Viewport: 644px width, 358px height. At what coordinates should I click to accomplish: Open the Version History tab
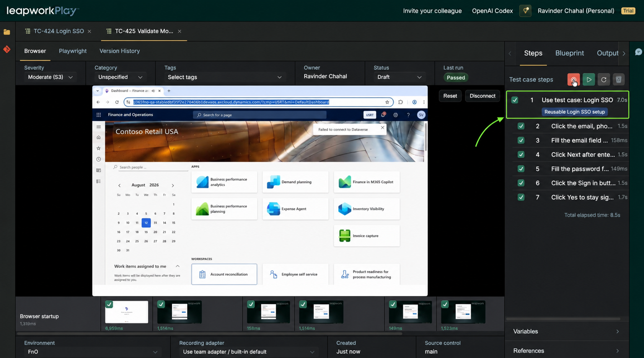click(x=120, y=51)
